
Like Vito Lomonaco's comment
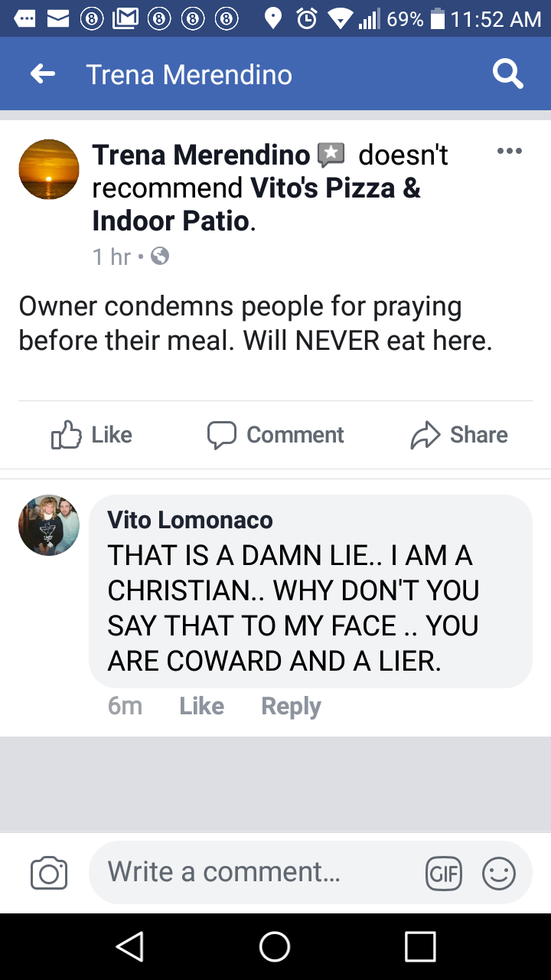[201, 706]
